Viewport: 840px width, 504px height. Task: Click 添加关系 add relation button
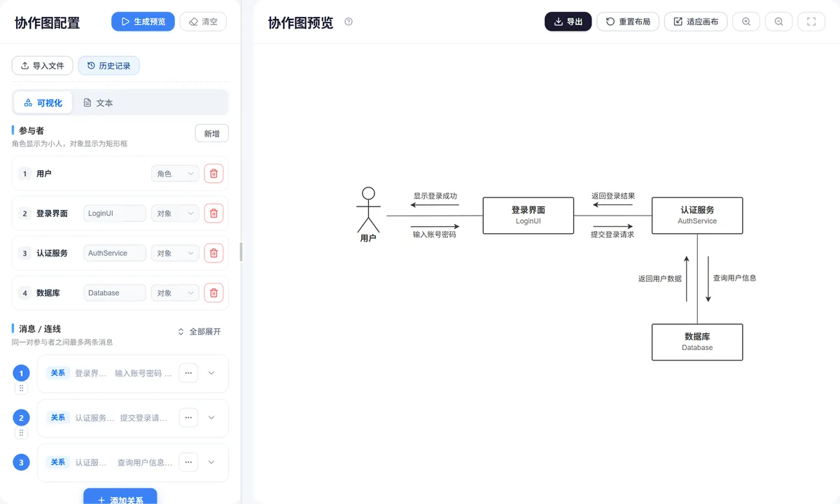tap(120, 497)
